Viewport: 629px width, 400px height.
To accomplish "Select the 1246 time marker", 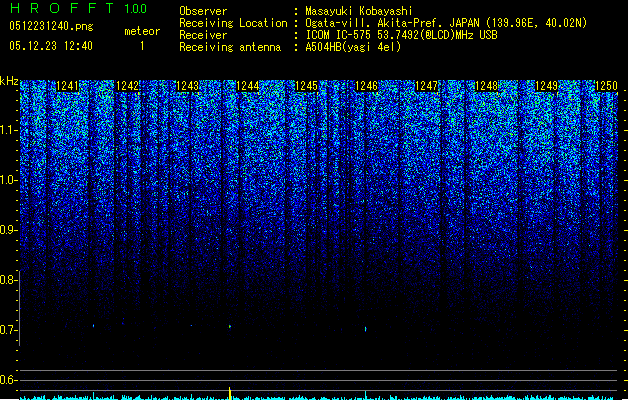I will [x=367, y=86].
